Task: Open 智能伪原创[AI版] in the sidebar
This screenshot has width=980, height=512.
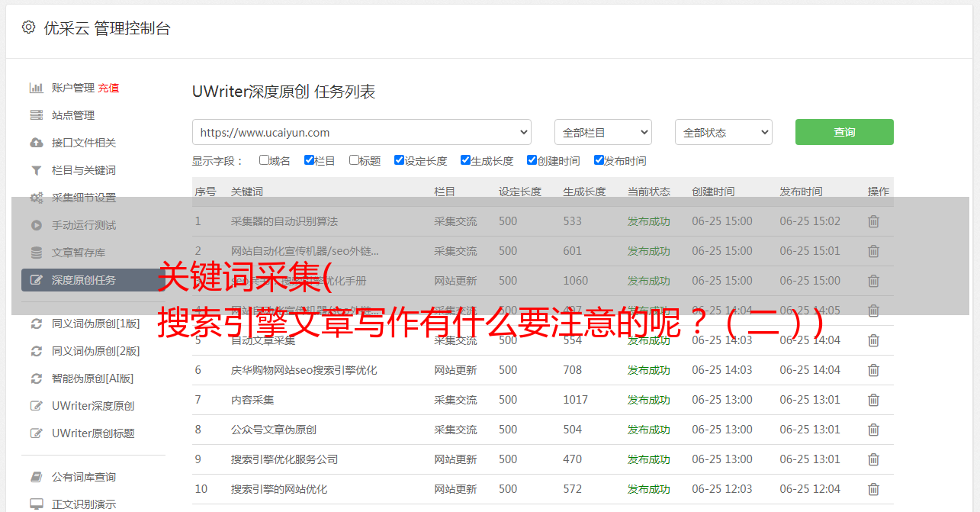Action: pyautogui.click(x=93, y=378)
